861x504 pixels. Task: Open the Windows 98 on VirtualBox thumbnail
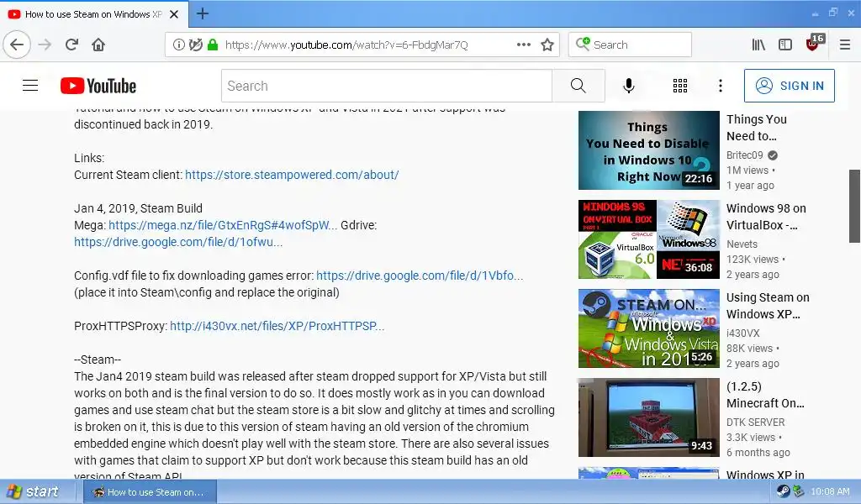click(x=648, y=239)
